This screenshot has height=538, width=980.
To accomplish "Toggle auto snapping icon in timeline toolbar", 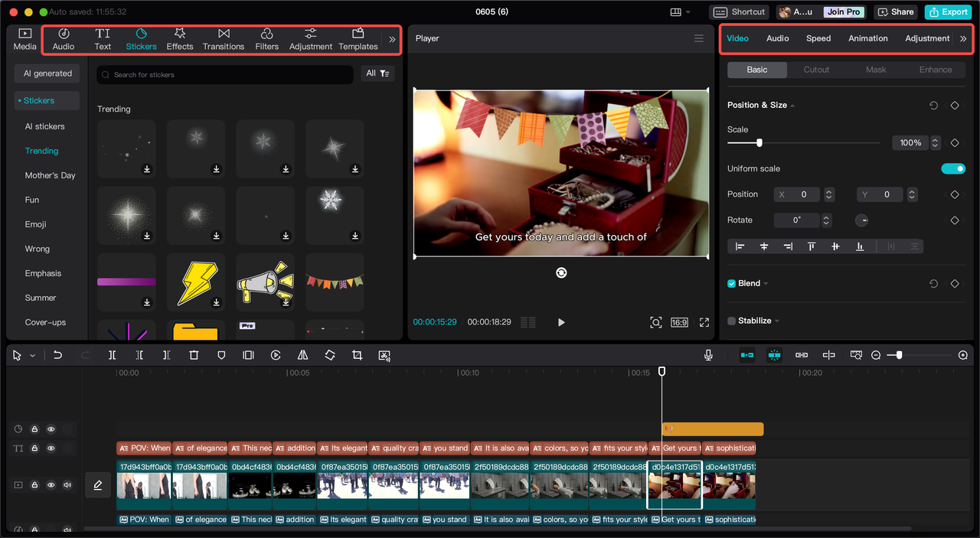I will (x=774, y=355).
